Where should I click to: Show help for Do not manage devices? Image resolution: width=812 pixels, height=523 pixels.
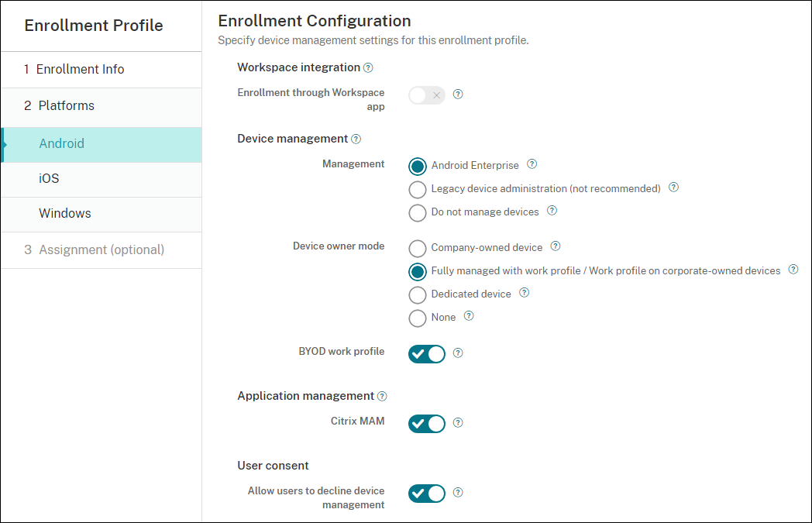[552, 211]
